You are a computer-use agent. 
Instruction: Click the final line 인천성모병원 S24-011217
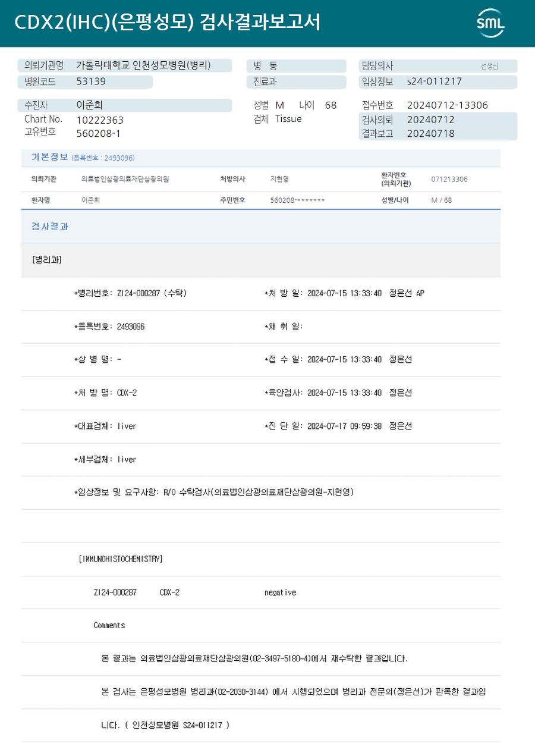[x=165, y=726]
